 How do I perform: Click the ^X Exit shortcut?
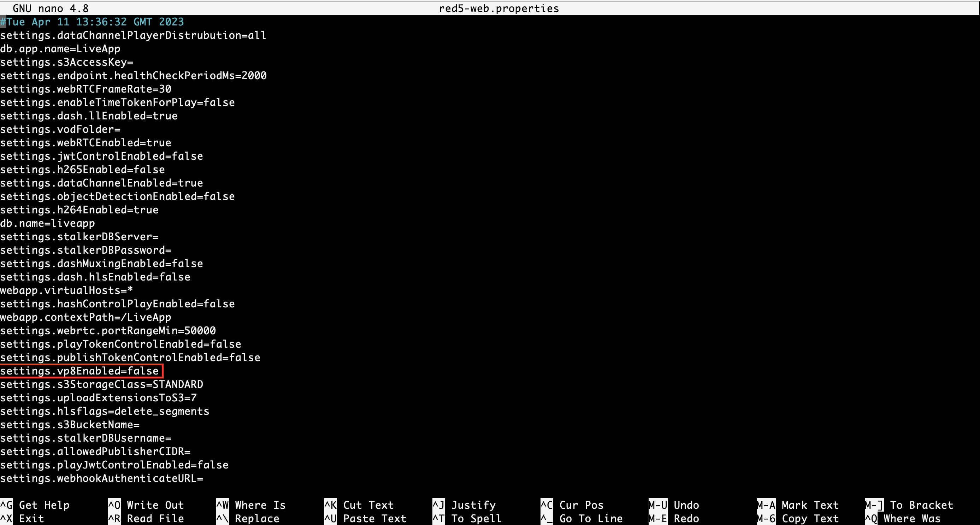22,519
